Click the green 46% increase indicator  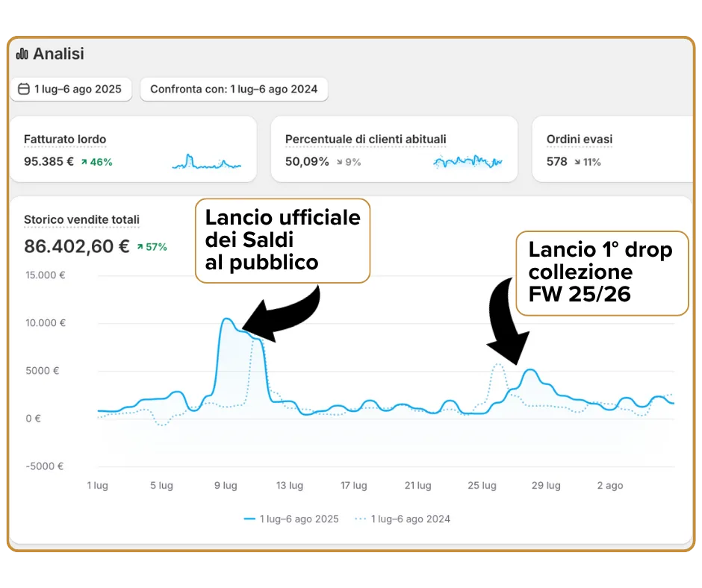pos(96,162)
